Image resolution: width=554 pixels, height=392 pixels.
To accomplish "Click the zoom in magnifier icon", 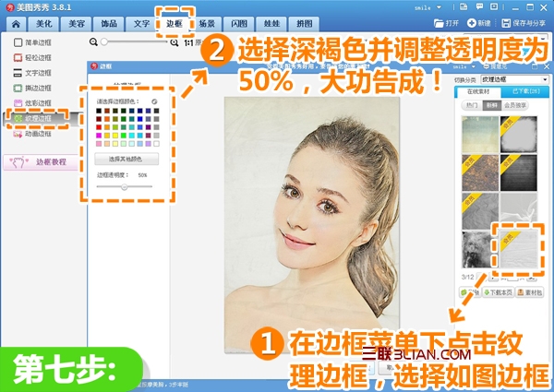I will tap(175, 42).
